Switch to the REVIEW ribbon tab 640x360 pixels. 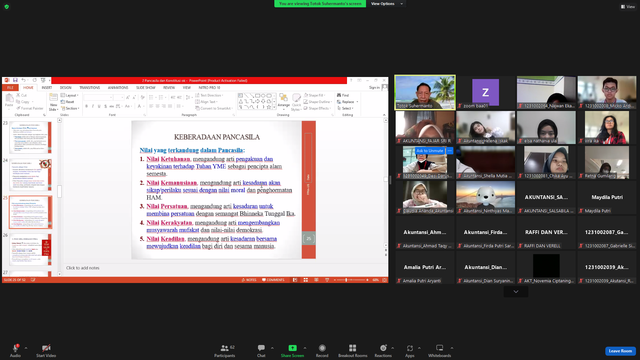(x=169, y=87)
